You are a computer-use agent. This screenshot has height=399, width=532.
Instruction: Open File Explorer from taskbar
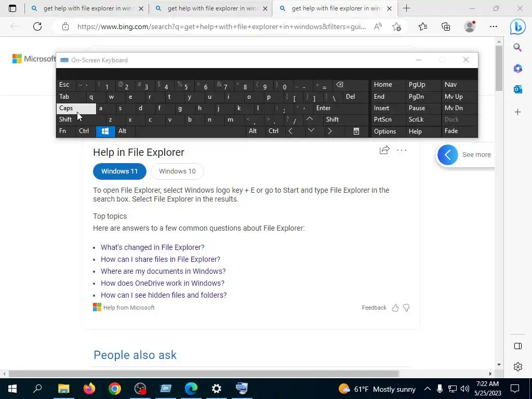(63, 389)
